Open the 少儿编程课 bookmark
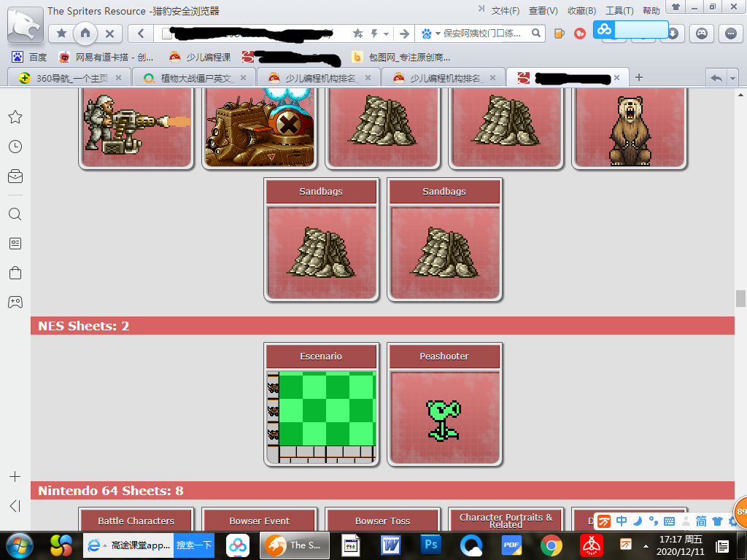The width and height of the screenshot is (747, 560). click(x=200, y=57)
